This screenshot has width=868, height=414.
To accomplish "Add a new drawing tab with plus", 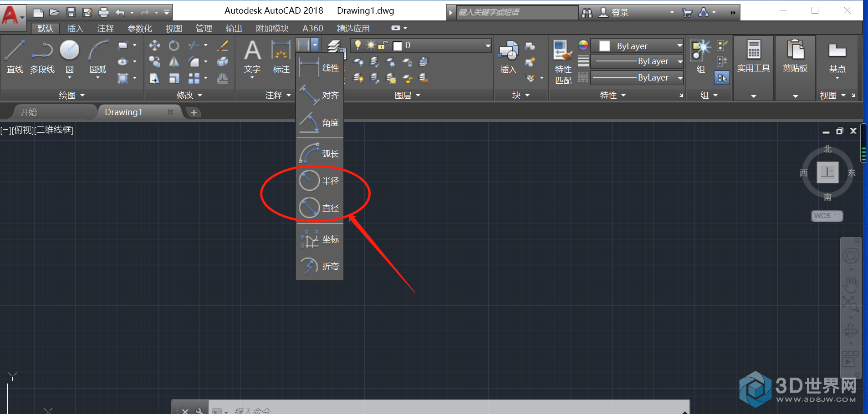I will (194, 112).
